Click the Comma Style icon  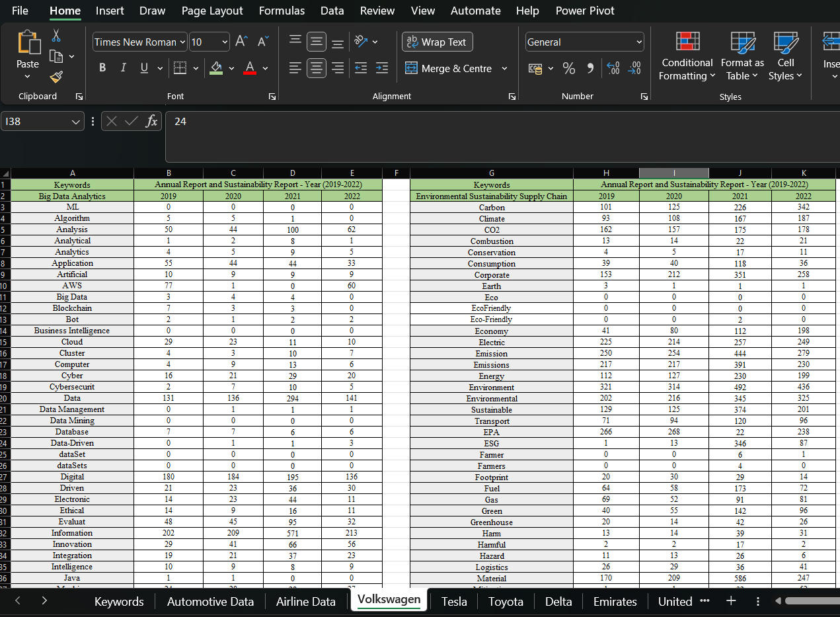pos(590,67)
